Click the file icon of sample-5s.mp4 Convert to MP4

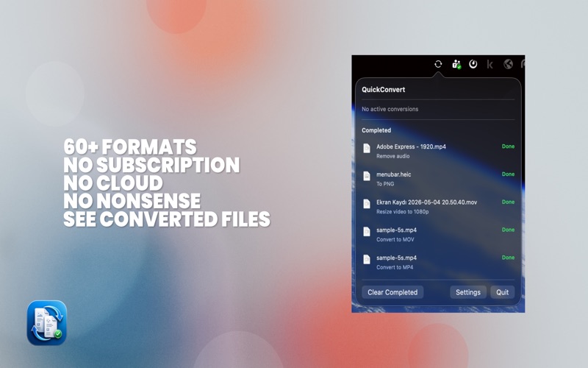367,260
